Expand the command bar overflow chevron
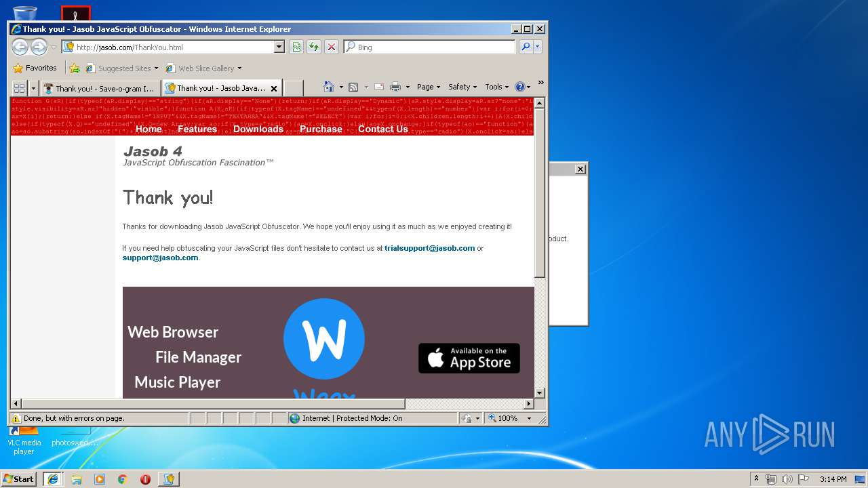This screenshot has height=488, width=868. [x=540, y=83]
